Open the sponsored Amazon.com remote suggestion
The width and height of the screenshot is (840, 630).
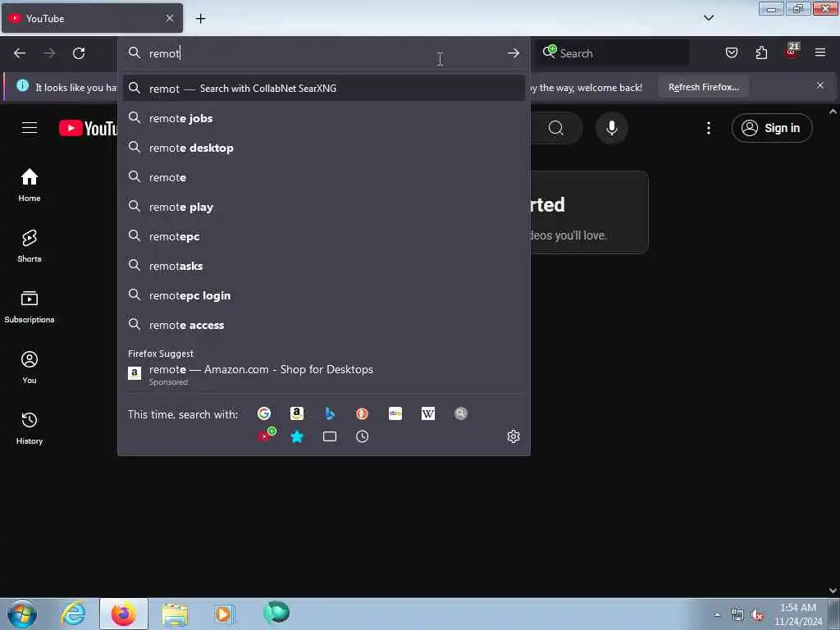[323, 374]
